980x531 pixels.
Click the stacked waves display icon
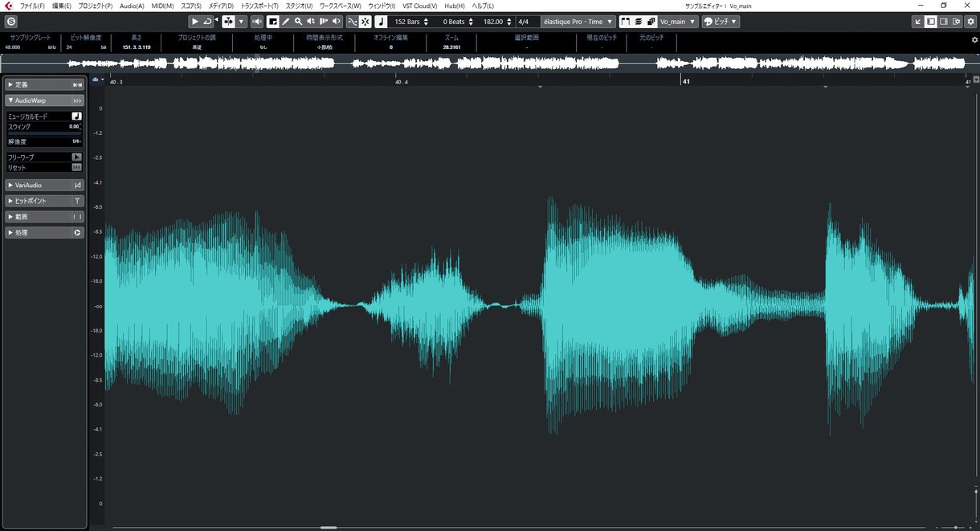tap(639, 22)
